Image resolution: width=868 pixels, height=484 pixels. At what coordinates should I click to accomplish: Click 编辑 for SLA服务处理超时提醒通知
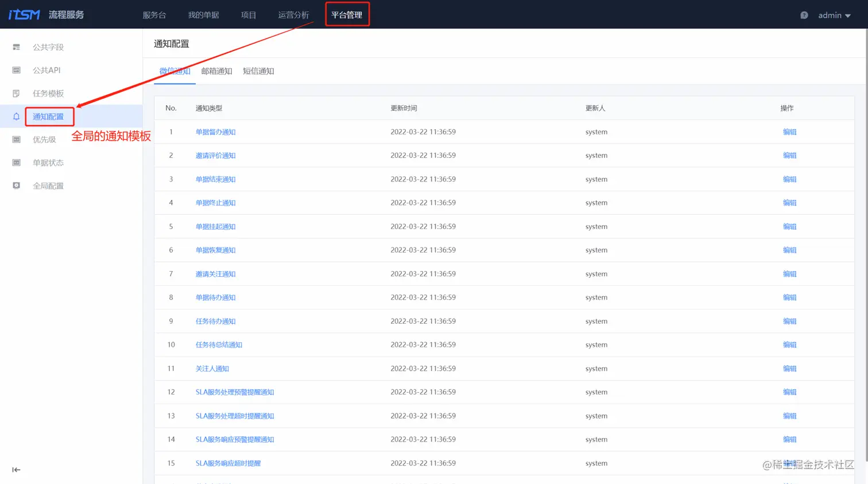(789, 416)
